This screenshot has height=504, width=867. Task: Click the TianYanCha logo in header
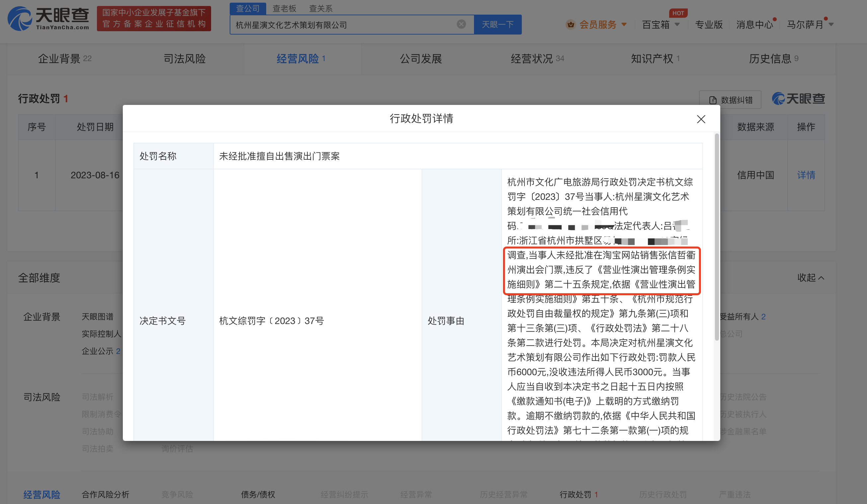point(48,19)
